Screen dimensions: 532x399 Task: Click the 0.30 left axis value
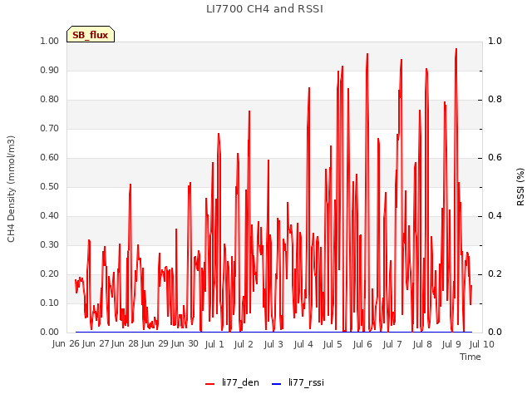[x=49, y=245]
